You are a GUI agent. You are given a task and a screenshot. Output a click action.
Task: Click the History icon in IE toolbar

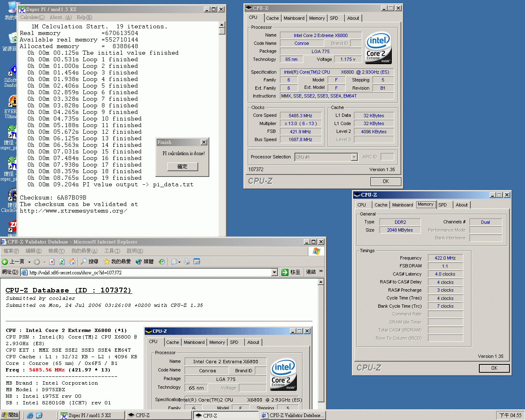click(162, 262)
